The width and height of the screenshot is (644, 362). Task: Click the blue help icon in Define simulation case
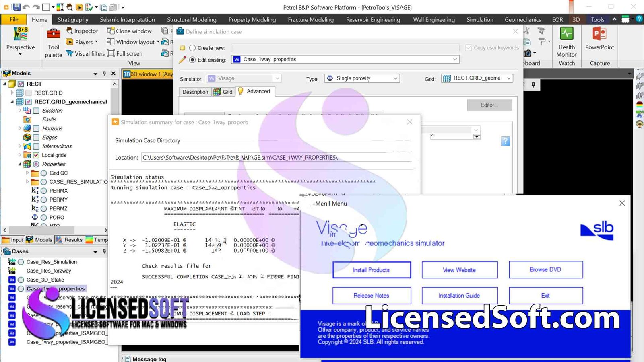tap(505, 141)
